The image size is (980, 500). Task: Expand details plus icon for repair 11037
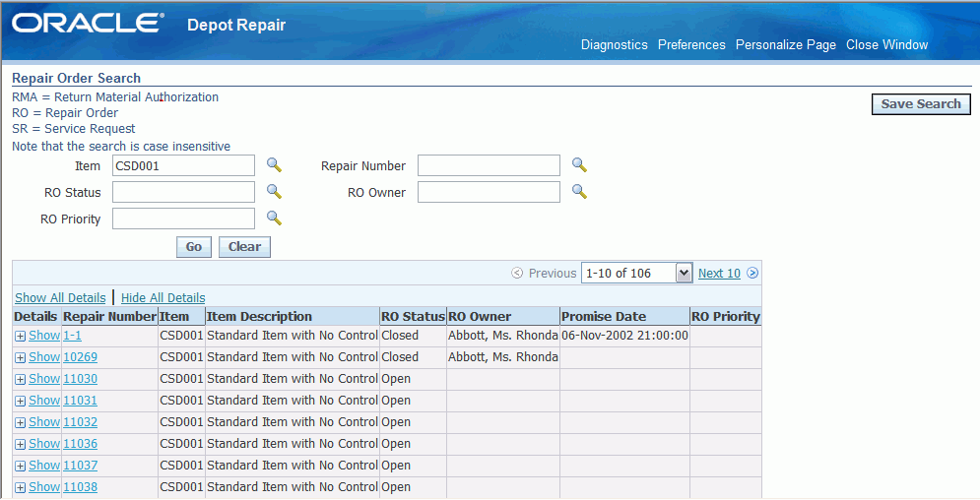tap(20, 466)
